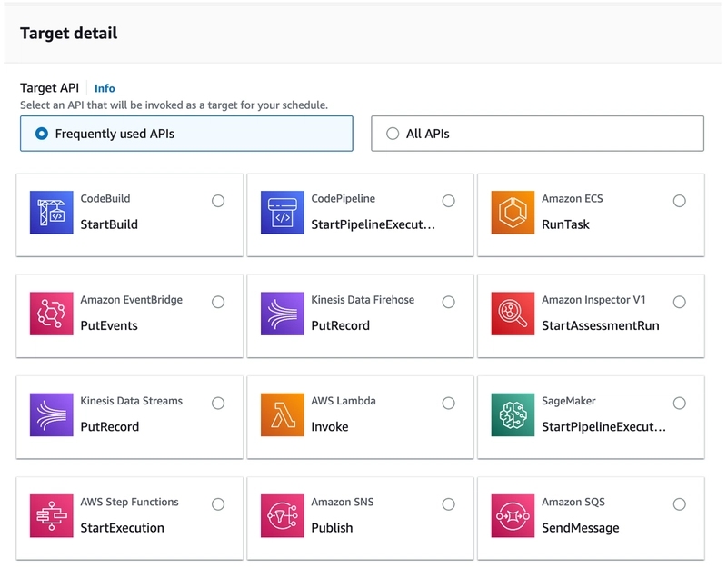Click the AWS Step Functions title text
This screenshot has height=588, width=727.
point(129,502)
